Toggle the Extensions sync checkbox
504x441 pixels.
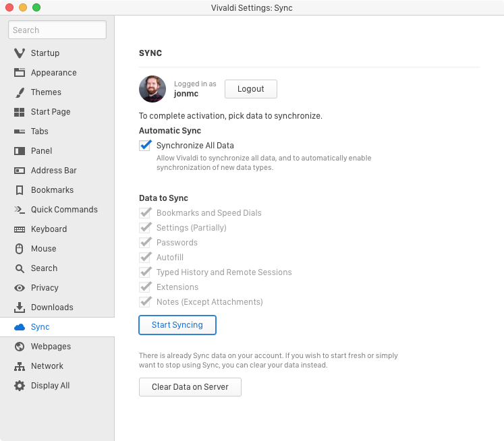pyautogui.click(x=145, y=287)
